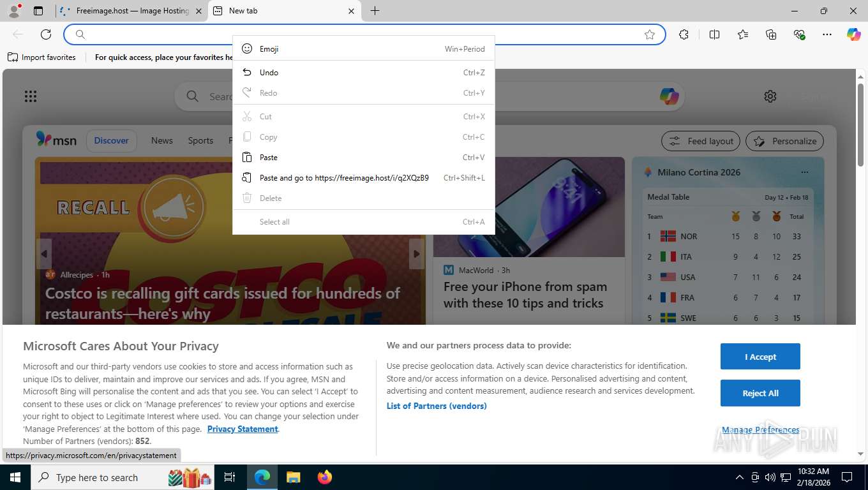Open the Windows Start menu
The image size is (868, 490).
15,477
